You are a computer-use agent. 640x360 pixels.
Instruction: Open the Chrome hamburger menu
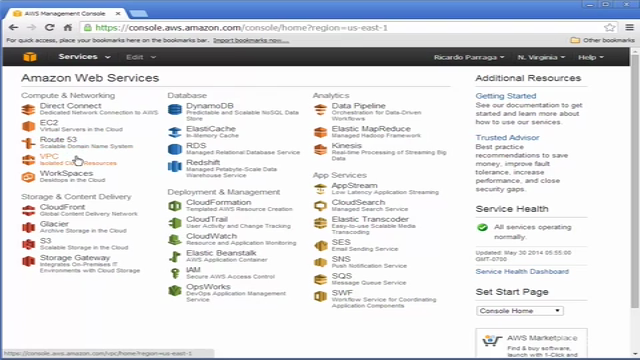(x=629, y=27)
